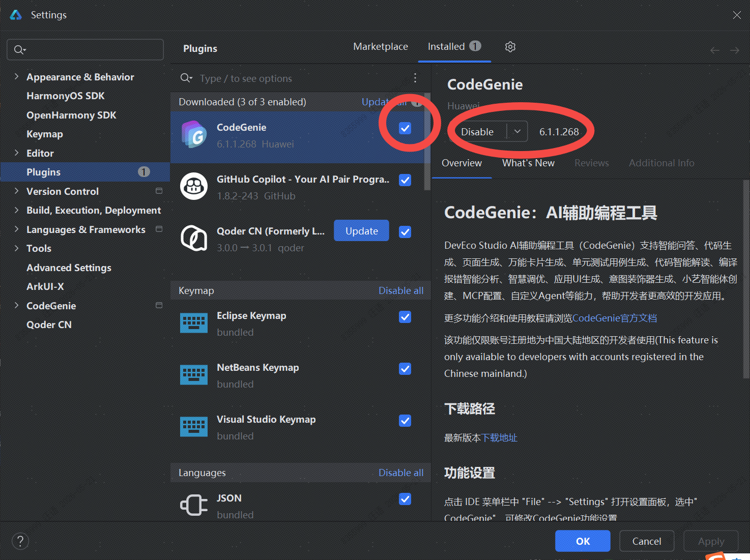Click project-level icon beside CodeGenie setting

tap(159, 305)
